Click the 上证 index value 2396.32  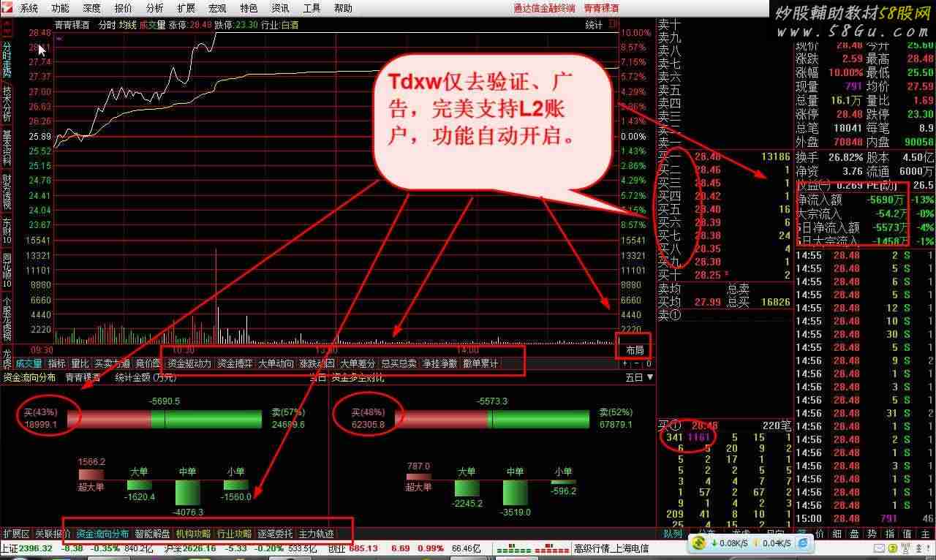click(36, 548)
